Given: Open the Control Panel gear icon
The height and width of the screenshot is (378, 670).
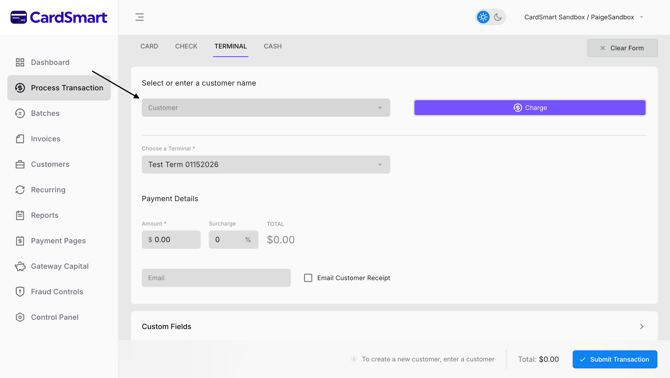Looking at the screenshot, I should [20, 317].
